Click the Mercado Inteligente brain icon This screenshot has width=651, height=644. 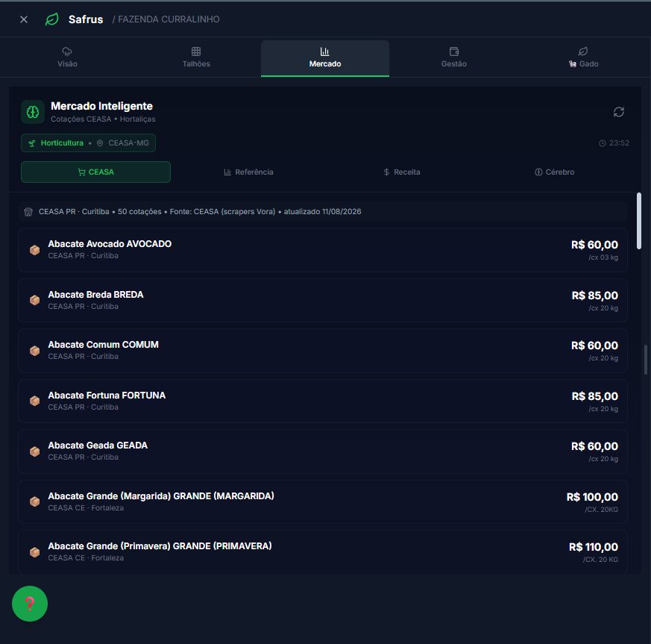pyautogui.click(x=33, y=112)
